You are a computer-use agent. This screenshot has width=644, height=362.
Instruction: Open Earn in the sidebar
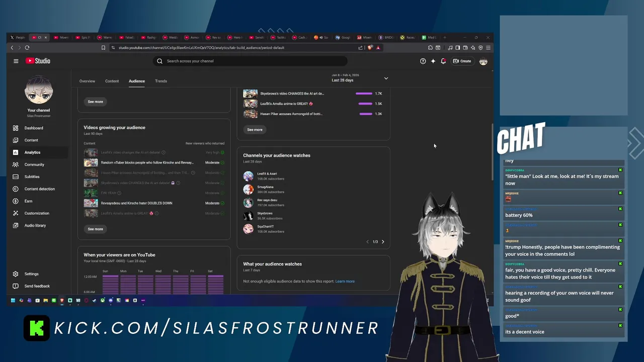pos(39,201)
